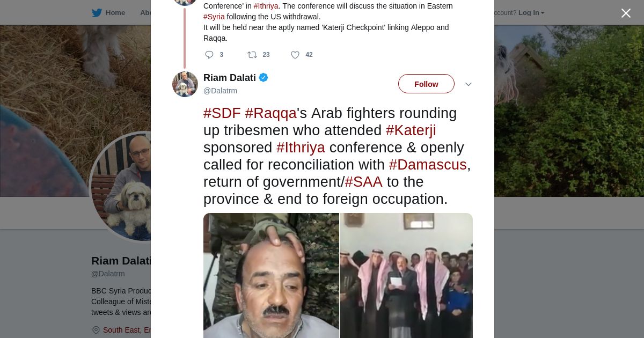The height and width of the screenshot is (338, 644).
Task: Click the Twitter bird Home icon
Action: coord(97,12)
